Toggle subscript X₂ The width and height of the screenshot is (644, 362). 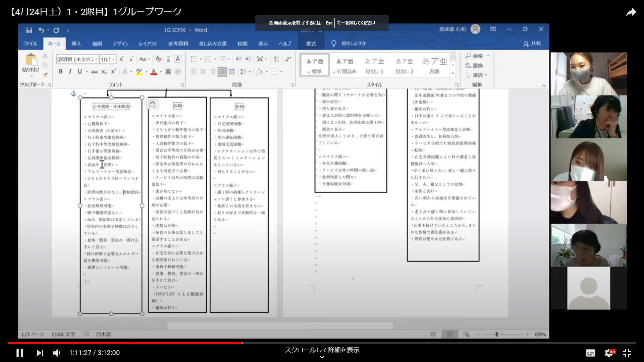coord(104,71)
